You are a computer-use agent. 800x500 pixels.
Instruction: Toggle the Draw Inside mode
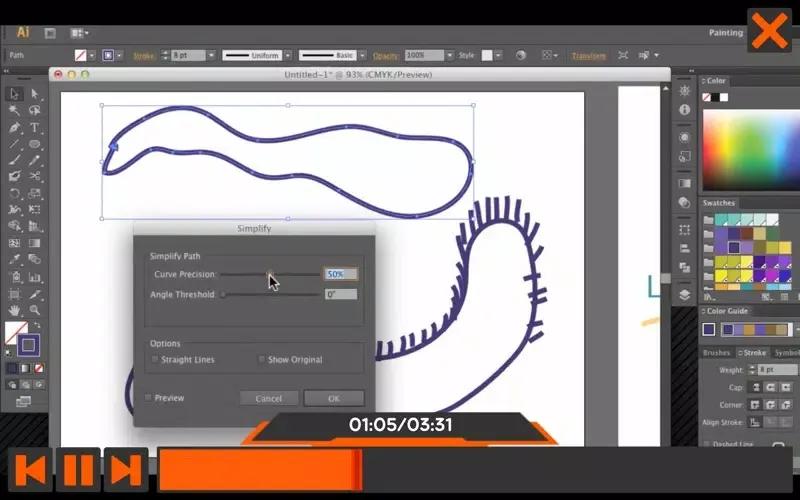click(38, 385)
